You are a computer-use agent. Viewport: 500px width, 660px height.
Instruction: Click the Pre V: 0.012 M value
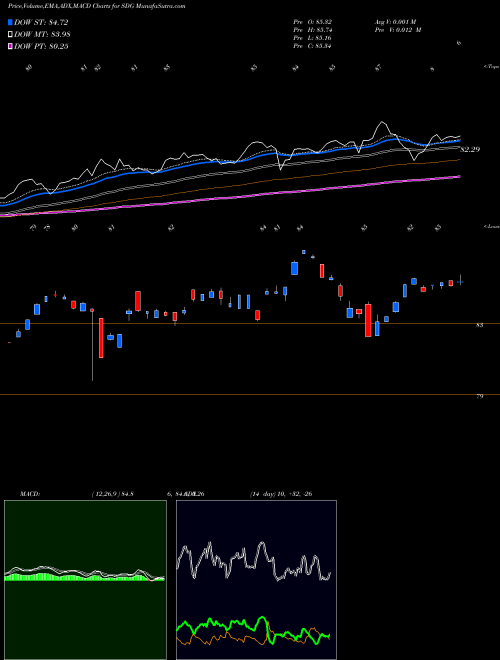pos(399,30)
